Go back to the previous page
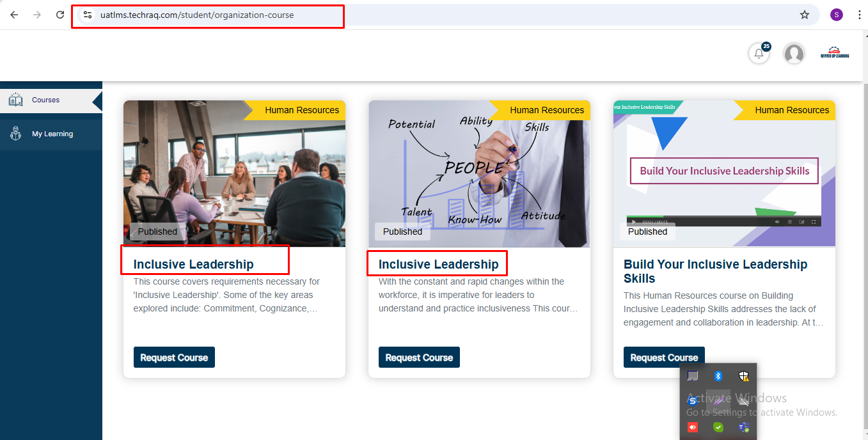The width and height of the screenshot is (868, 440). pyautogui.click(x=14, y=15)
